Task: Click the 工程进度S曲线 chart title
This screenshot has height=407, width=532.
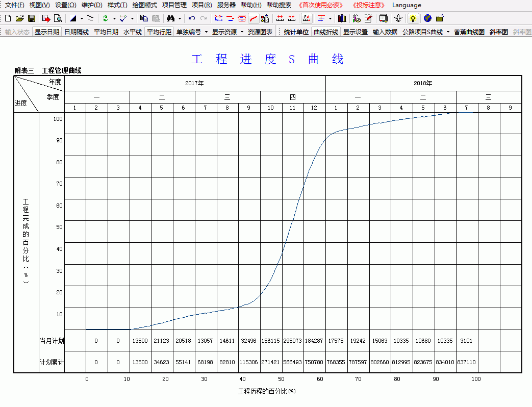Action: coord(267,59)
